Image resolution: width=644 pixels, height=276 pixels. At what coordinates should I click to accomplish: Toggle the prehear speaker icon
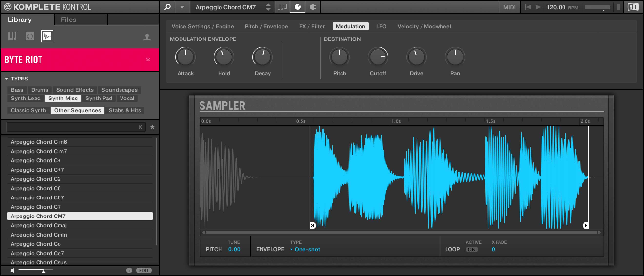click(x=12, y=270)
